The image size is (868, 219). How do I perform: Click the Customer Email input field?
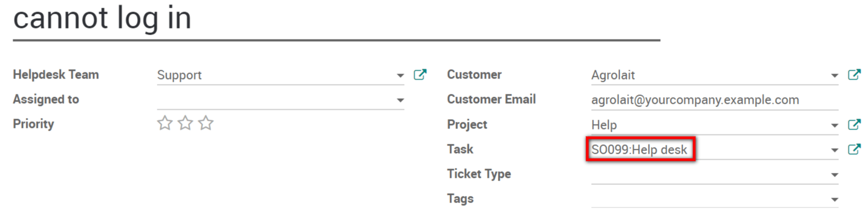click(x=714, y=100)
